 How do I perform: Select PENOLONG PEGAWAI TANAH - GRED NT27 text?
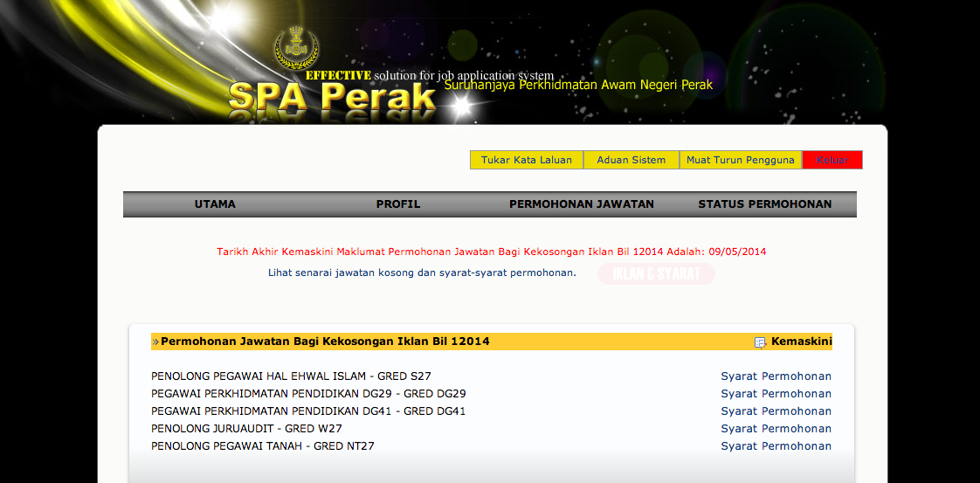(x=263, y=446)
